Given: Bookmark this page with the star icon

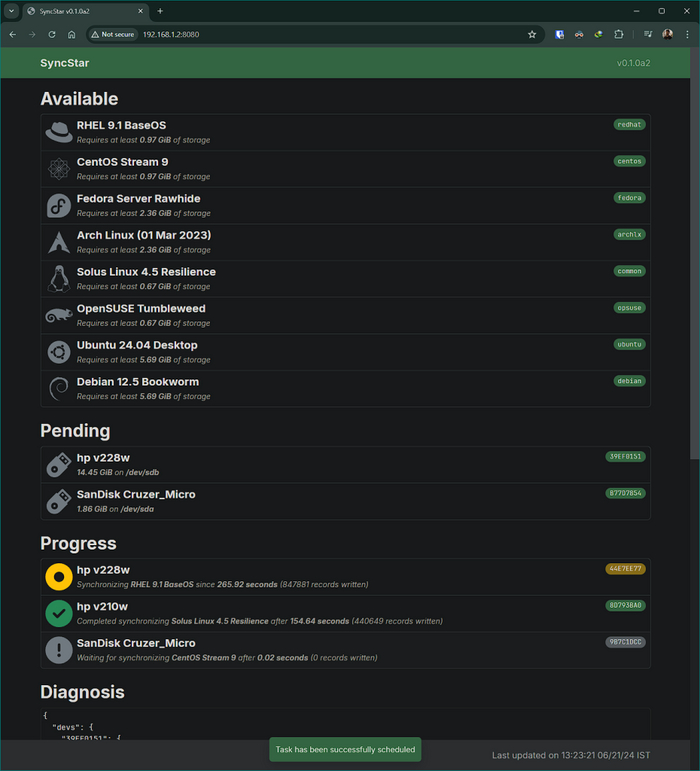Looking at the screenshot, I should click(532, 34).
